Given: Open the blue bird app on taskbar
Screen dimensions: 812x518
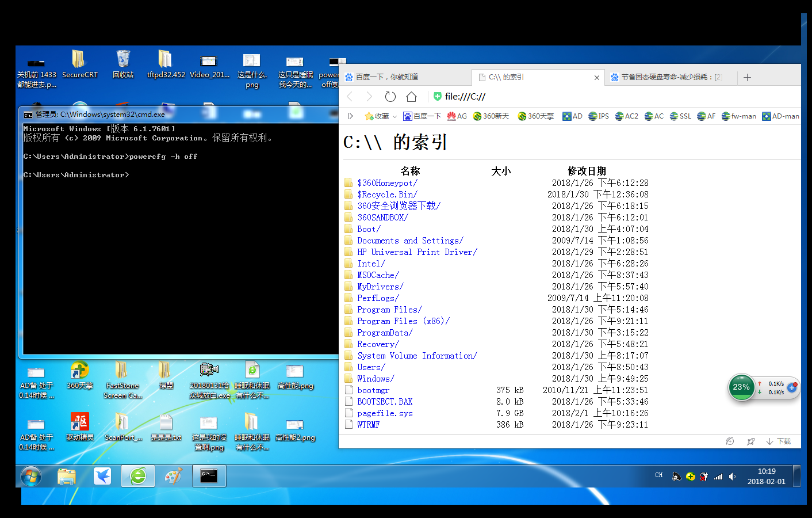Looking at the screenshot, I should click(102, 477).
